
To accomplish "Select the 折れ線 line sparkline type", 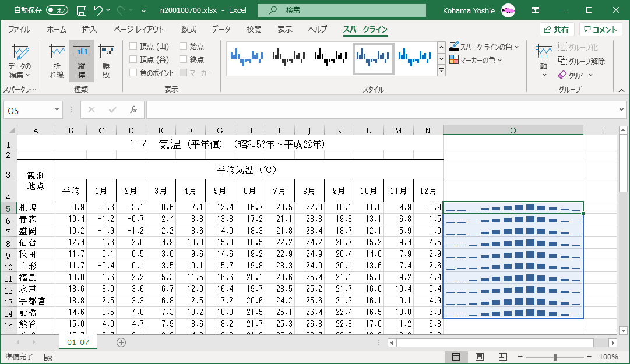I will pos(57,61).
